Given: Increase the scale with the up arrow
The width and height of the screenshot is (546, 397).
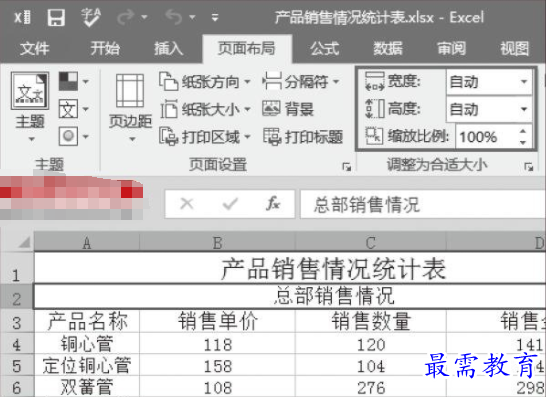Looking at the screenshot, I should (523, 131).
